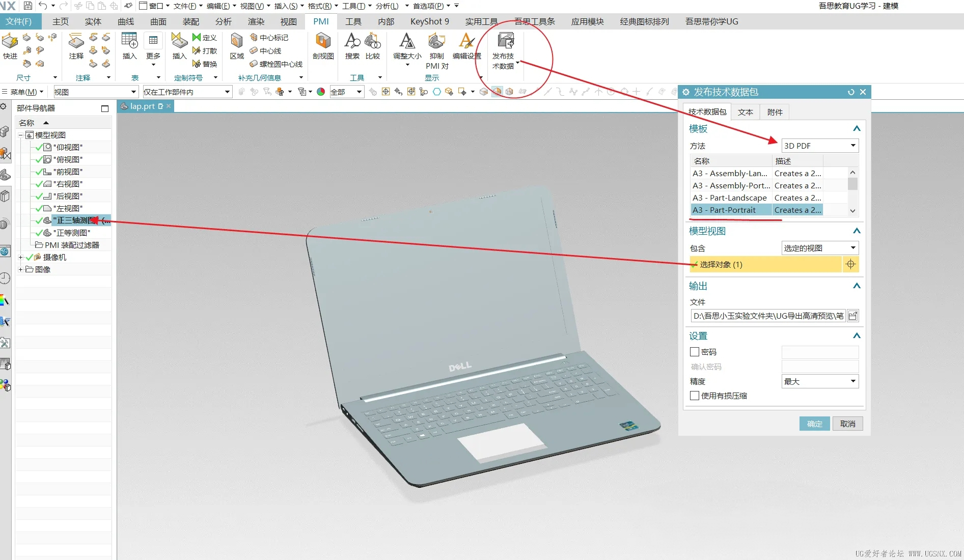Toggle the check mark of "正等测图"

click(x=39, y=233)
